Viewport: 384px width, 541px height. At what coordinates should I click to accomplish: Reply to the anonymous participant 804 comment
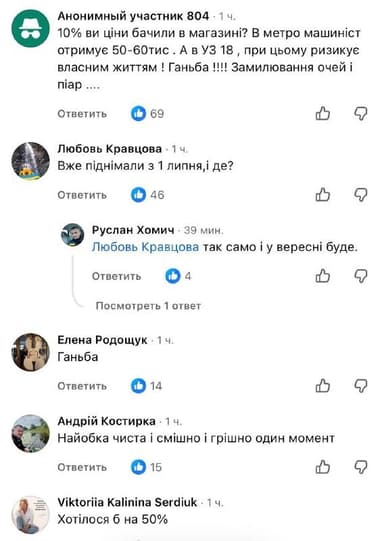[82, 114]
